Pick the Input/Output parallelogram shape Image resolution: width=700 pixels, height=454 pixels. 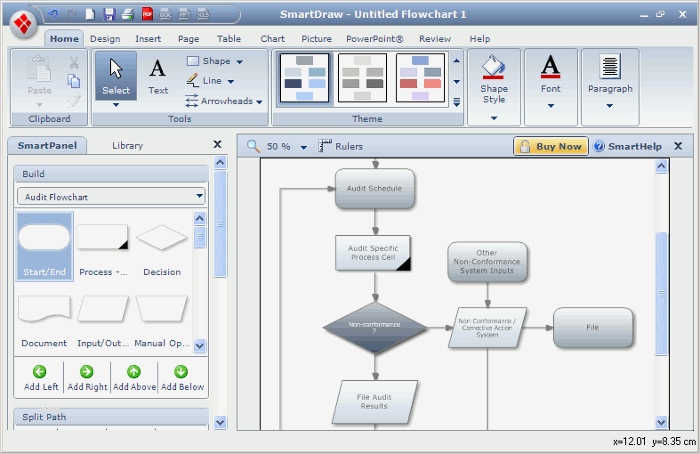click(103, 321)
